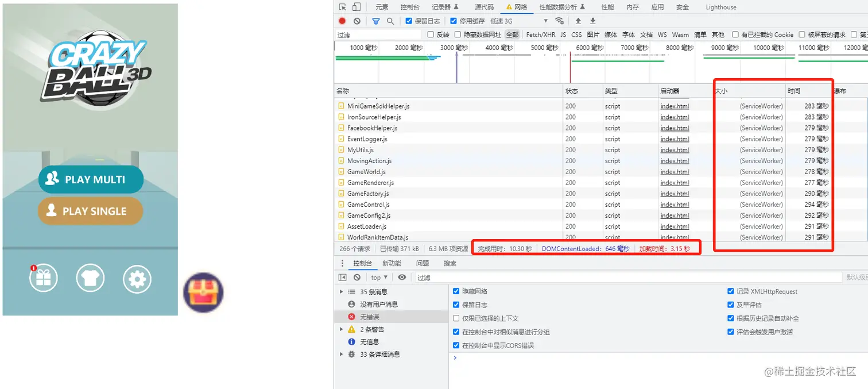
Task: Click the red error icon for 无错误
Action: (351, 317)
